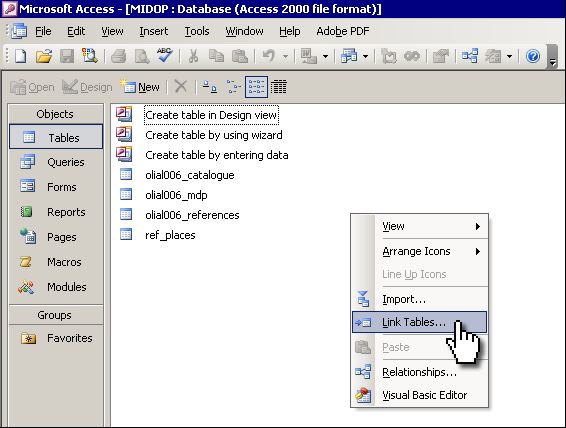Open Microsoft Access Help question-mark icon
566x428 pixels.
point(533,56)
